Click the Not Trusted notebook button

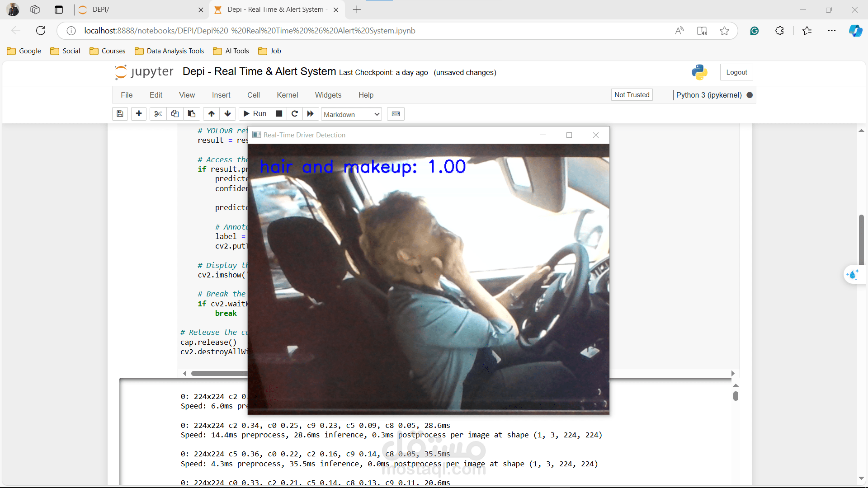click(632, 95)
